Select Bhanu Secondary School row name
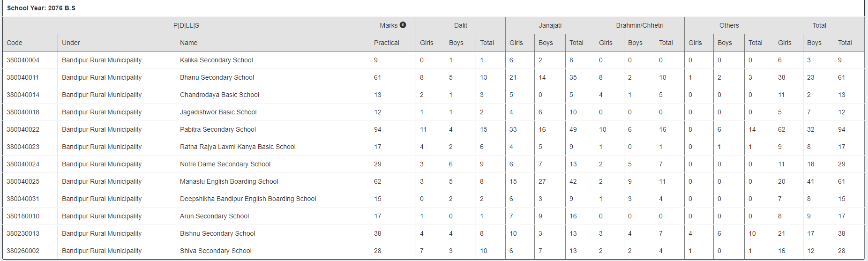 217,77
